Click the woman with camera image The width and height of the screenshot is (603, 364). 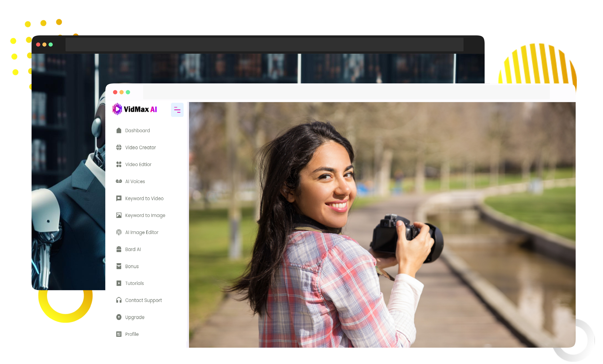pyautogui.click(x=382, y=225)
